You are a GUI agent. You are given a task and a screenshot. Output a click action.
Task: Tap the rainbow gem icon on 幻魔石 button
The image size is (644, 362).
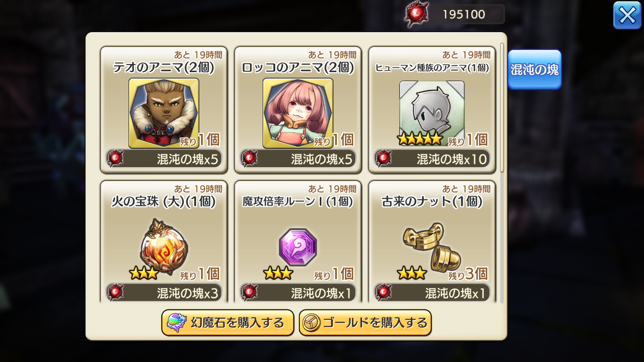point(176,323)
